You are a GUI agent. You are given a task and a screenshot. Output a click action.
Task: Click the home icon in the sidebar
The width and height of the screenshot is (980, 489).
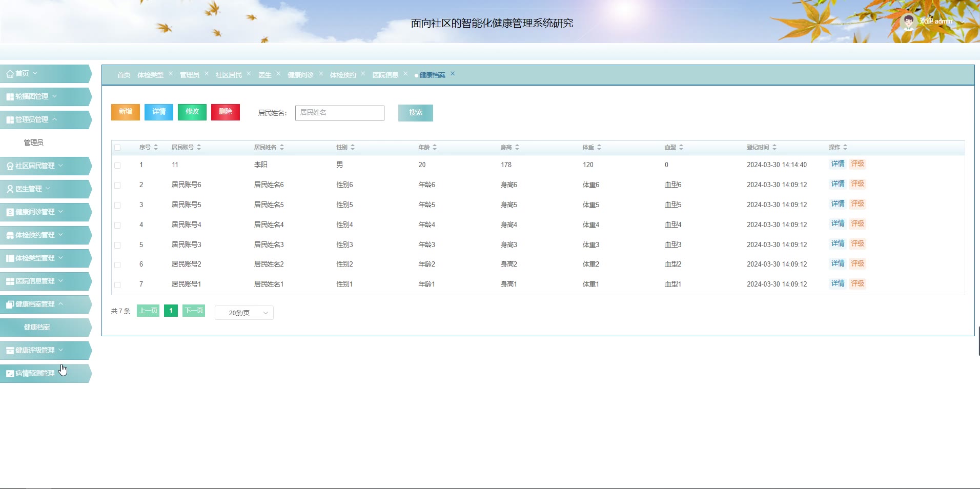(x=10, y=74)
